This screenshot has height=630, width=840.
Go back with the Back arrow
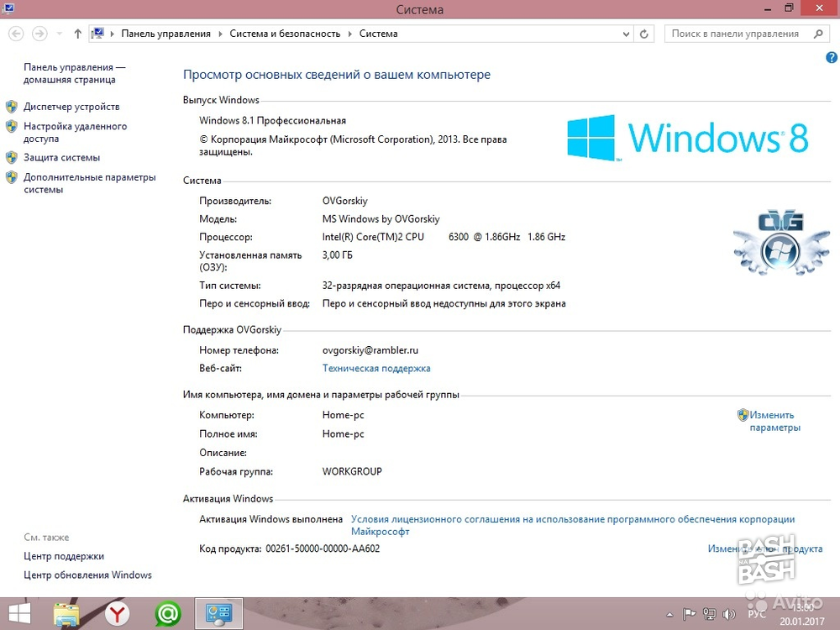[x=16, y=34]
